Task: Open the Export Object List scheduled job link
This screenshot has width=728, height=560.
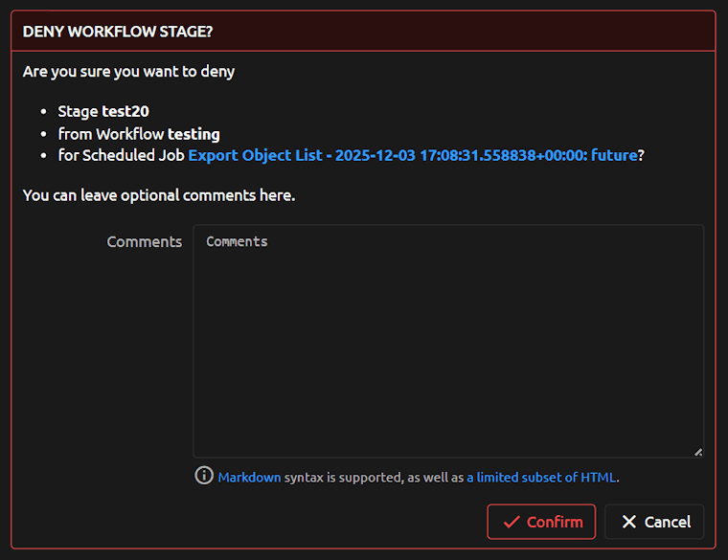Action: [412, 155]
